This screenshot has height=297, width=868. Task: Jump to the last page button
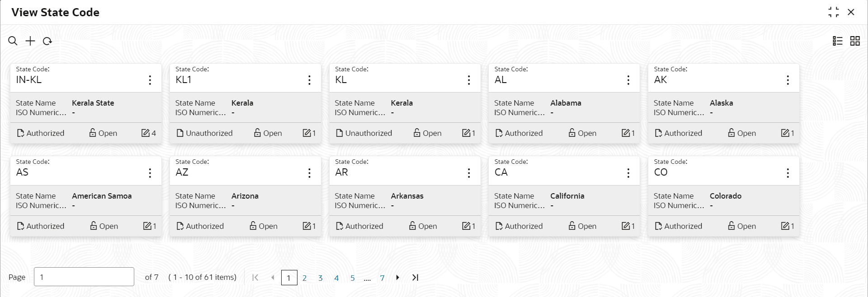pyautogui.click(x=415, y=278)
